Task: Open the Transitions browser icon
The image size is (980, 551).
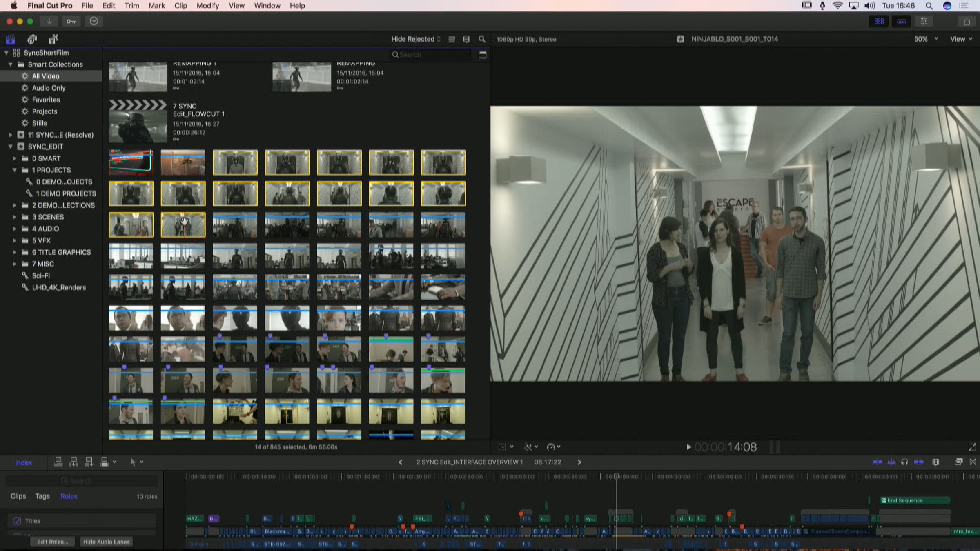Action: [x=973, y=462]
